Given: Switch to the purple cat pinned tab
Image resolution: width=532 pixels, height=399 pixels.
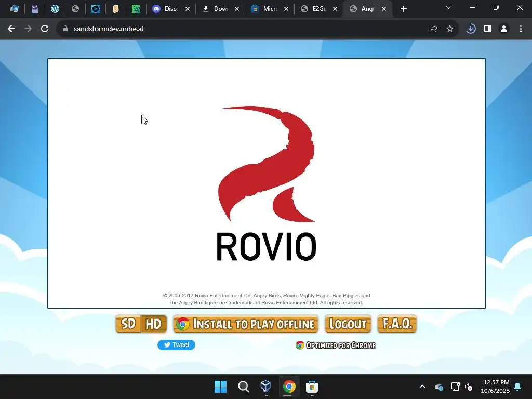Looking at the screenshot, I should click(35, 9).
